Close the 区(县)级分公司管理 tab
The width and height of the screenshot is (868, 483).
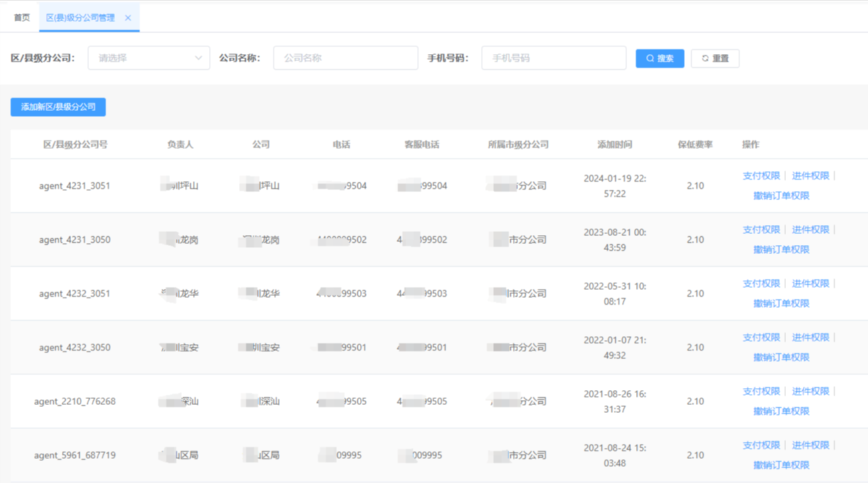(128, 18)
